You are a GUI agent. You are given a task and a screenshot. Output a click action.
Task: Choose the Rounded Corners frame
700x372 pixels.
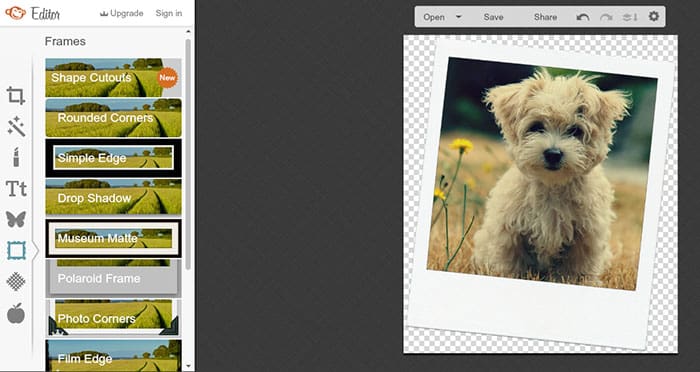(x=113, y=118)
